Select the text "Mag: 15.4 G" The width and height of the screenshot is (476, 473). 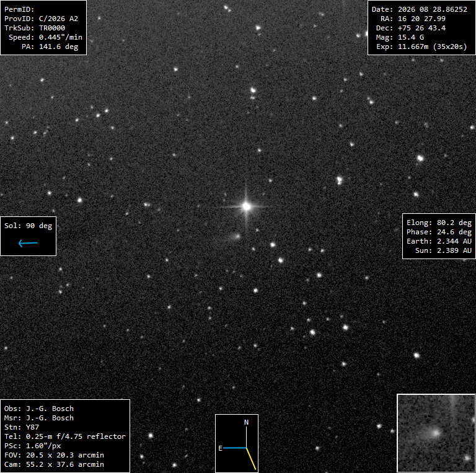point(400,37)
